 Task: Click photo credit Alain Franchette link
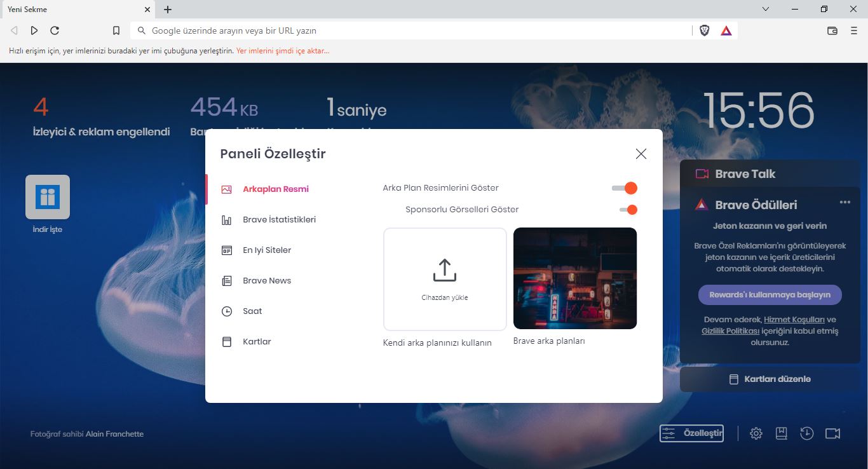click(114, 434)
